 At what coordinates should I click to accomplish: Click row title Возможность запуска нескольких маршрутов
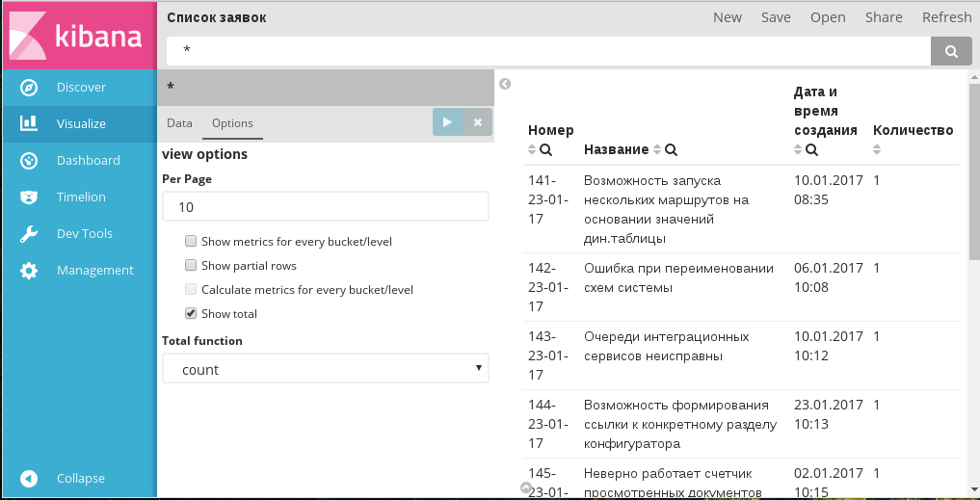tap(666, 209)
